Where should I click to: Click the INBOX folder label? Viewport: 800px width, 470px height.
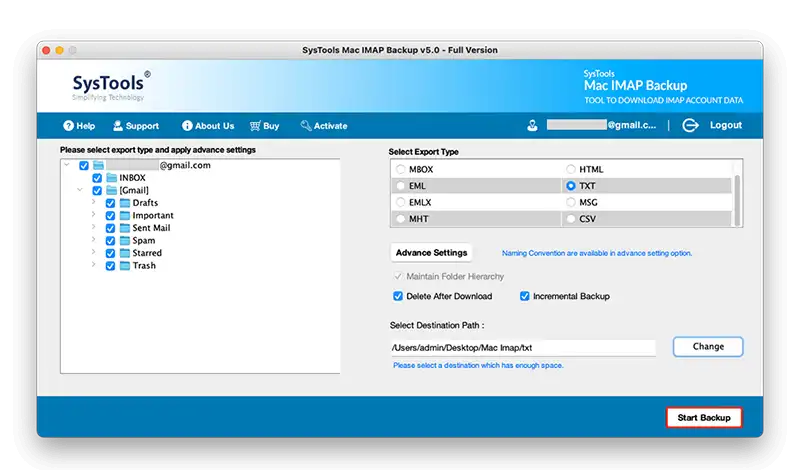(x=133, y=178)
